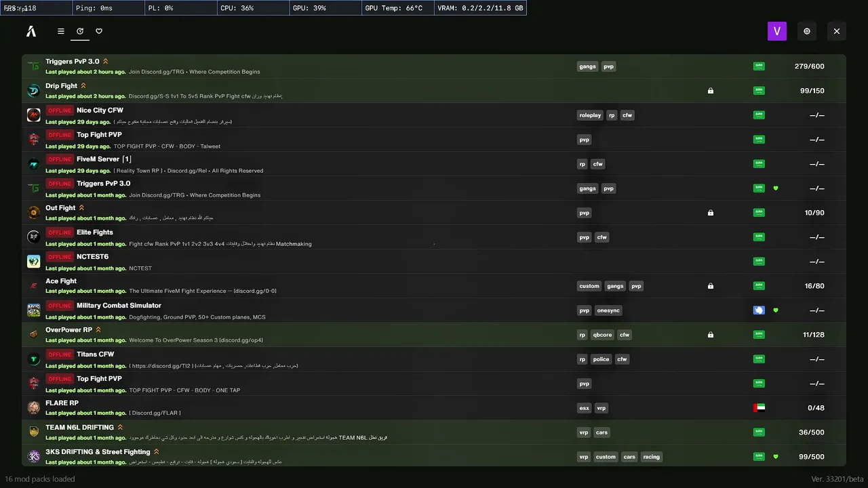Screen dimensions: 868x488
Task: Select the Ace Fight server name
Action: click(x=61, y=281)
